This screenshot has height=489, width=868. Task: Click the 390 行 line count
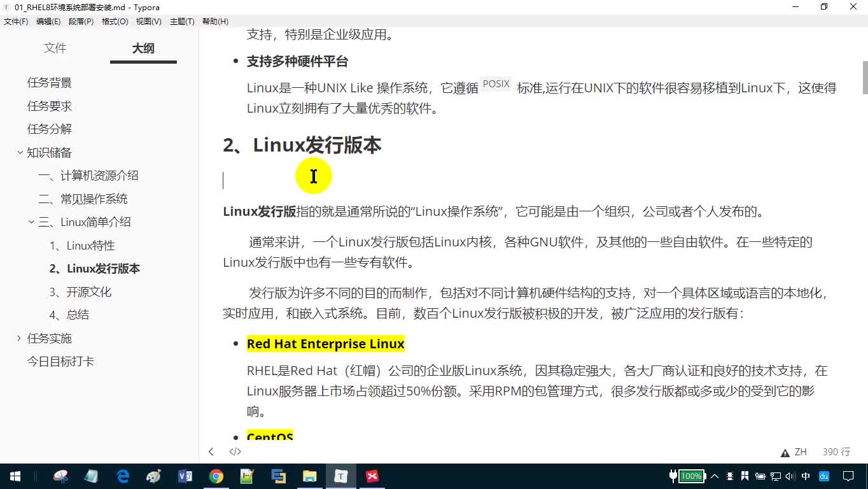click(836, 452)
